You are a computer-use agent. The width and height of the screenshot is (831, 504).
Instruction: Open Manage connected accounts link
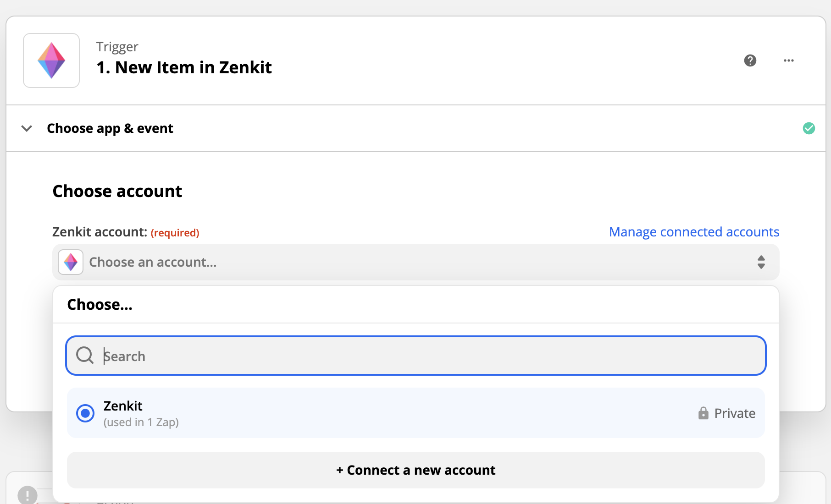694,232
